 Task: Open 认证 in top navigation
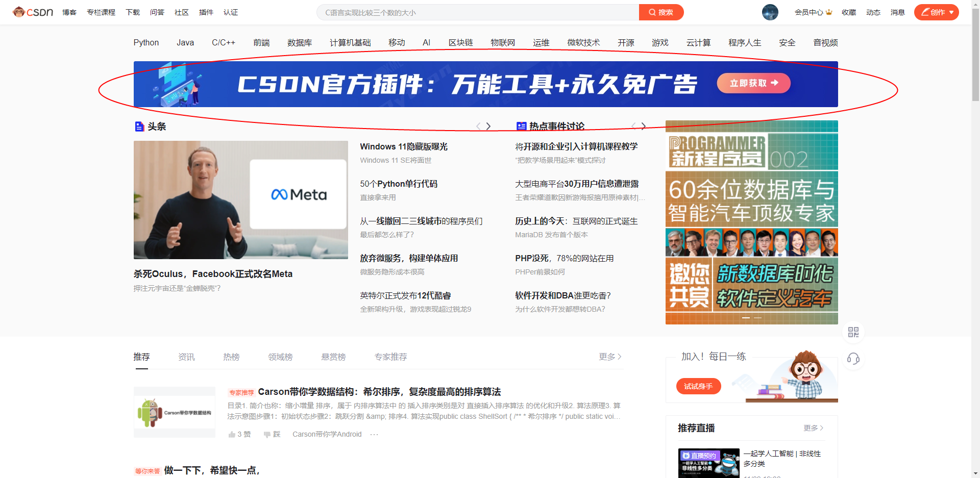coord(231,12)
